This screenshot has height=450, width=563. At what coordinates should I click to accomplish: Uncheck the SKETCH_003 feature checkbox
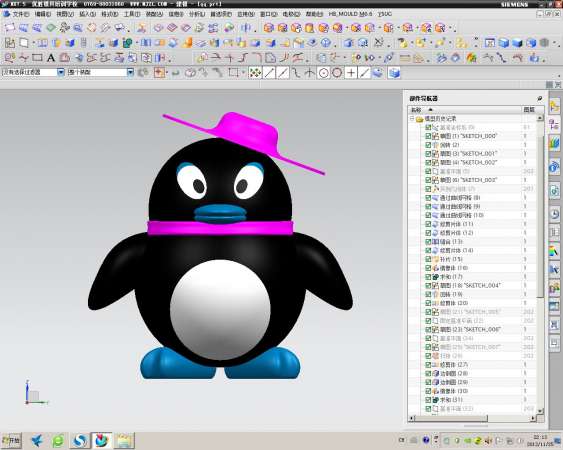428,180
